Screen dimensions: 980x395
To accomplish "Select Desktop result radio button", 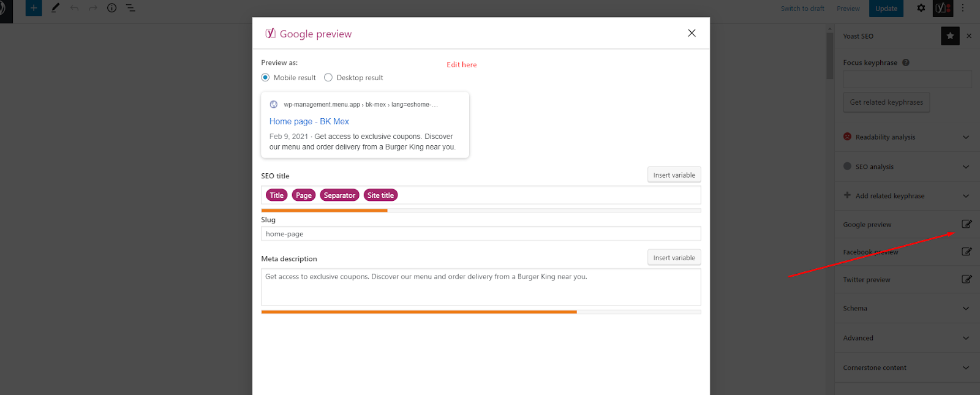I will pos(328,77).
